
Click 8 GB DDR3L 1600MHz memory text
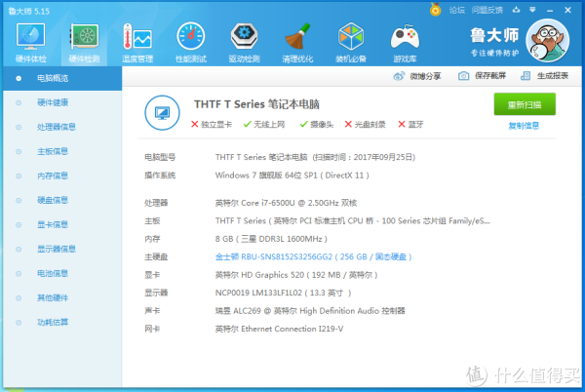click(271, 239)
